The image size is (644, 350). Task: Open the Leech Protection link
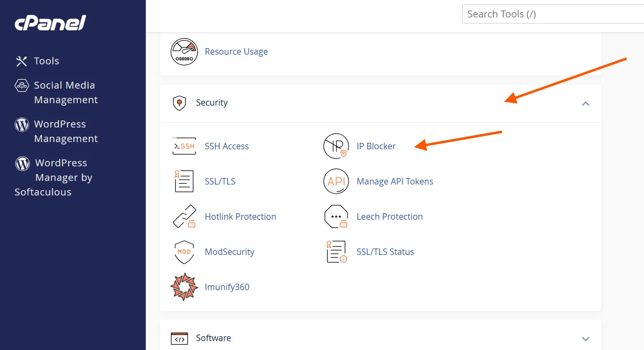click(390, 216)
